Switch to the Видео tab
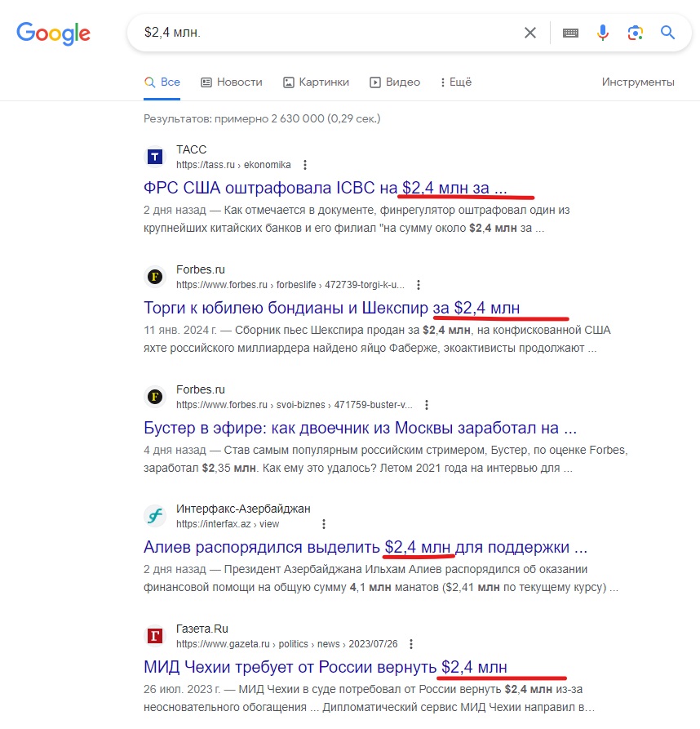The width and height of the screenshot is (700, 729). tap(395, 82)
